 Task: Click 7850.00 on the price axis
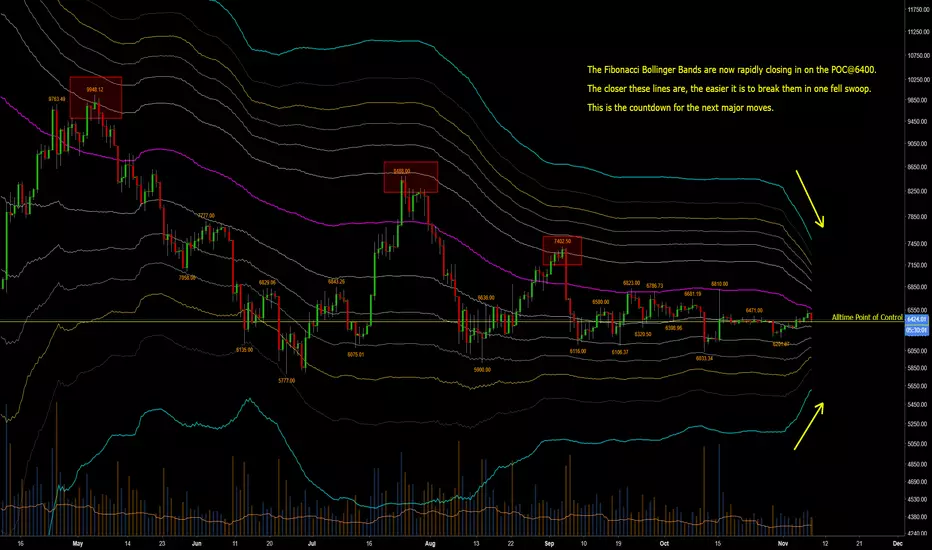(918, 217)
